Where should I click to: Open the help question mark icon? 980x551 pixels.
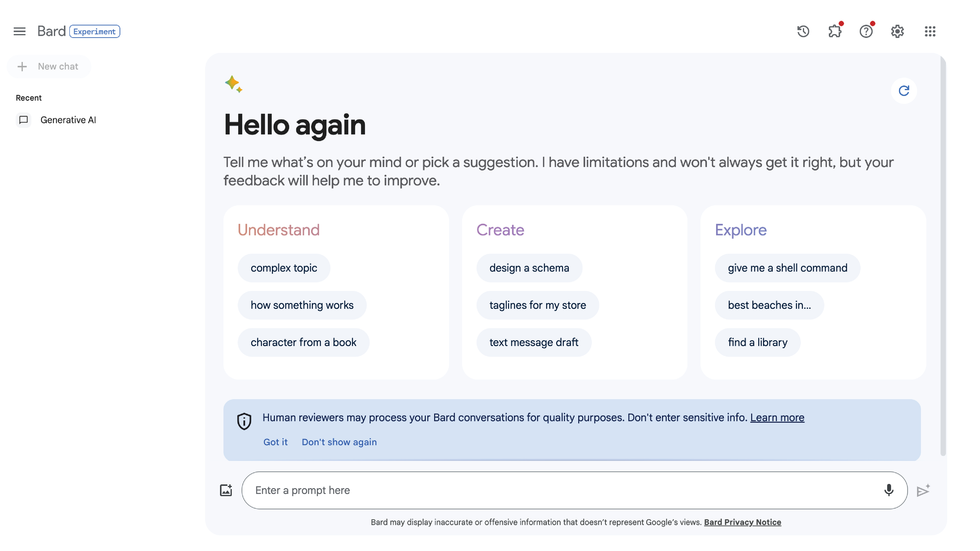pos(866,31)
